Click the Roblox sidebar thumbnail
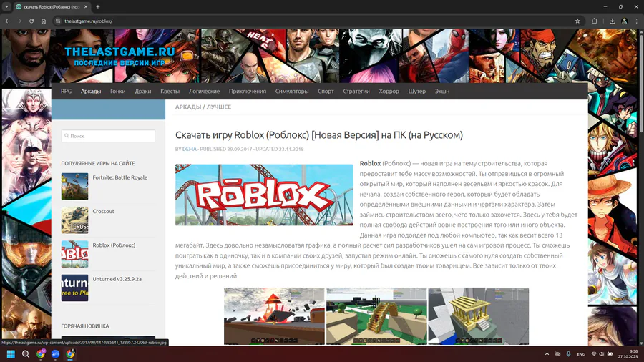The width and height of the screenshot is (644, 362). 74,254
